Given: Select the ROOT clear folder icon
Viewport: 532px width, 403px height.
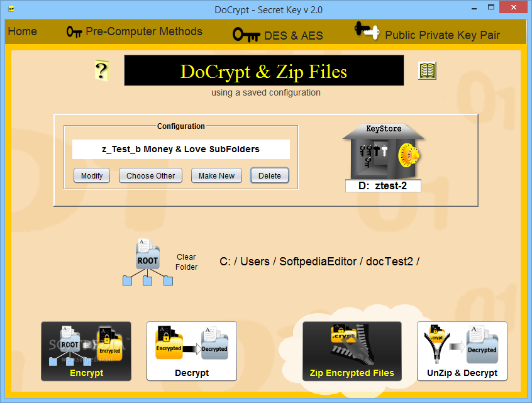Looking at the screenshot, I should tap(148, 262).
